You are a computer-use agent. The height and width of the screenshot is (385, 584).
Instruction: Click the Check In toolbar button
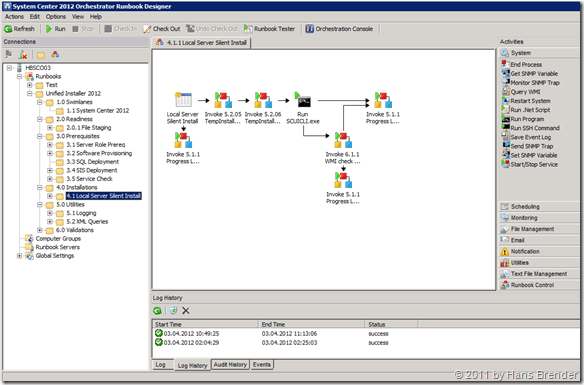(120, 29)
